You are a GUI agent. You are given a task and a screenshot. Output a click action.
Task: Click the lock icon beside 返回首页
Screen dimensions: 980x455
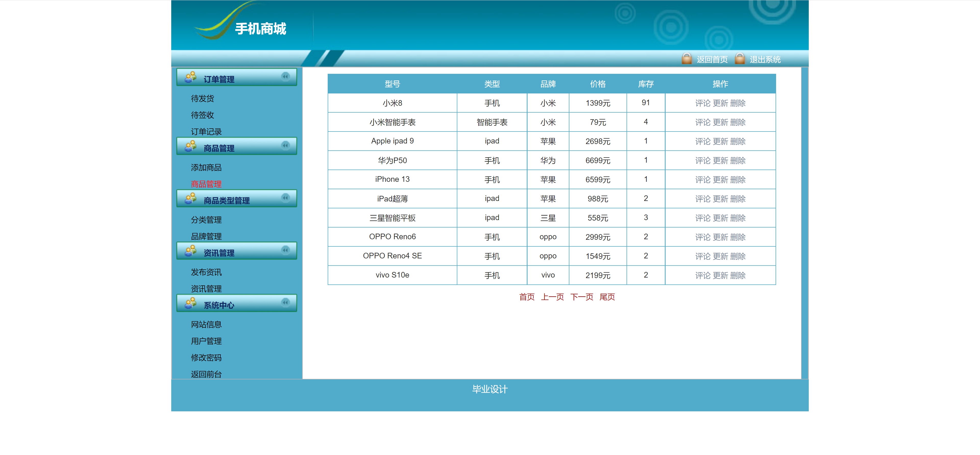click(x=687, y=59)
